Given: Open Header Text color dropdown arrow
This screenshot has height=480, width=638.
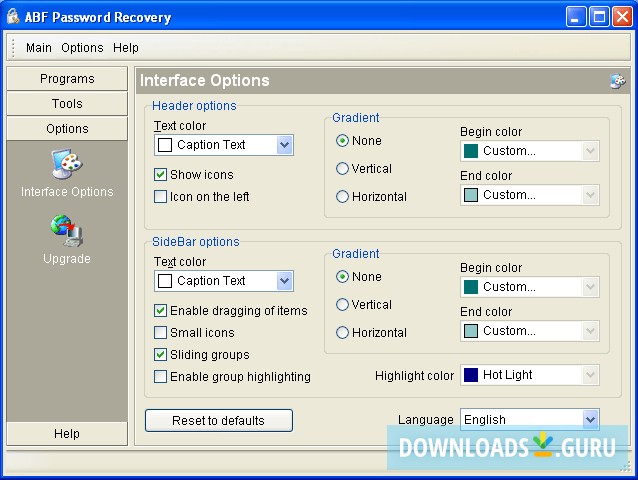Looking at the screenshot, I should coord(284,145).
